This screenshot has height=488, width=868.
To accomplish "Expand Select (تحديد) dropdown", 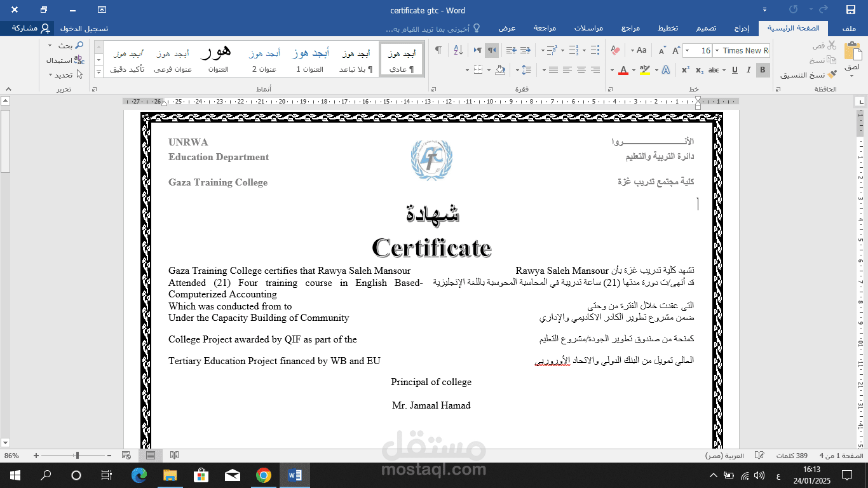I will 64,75.
